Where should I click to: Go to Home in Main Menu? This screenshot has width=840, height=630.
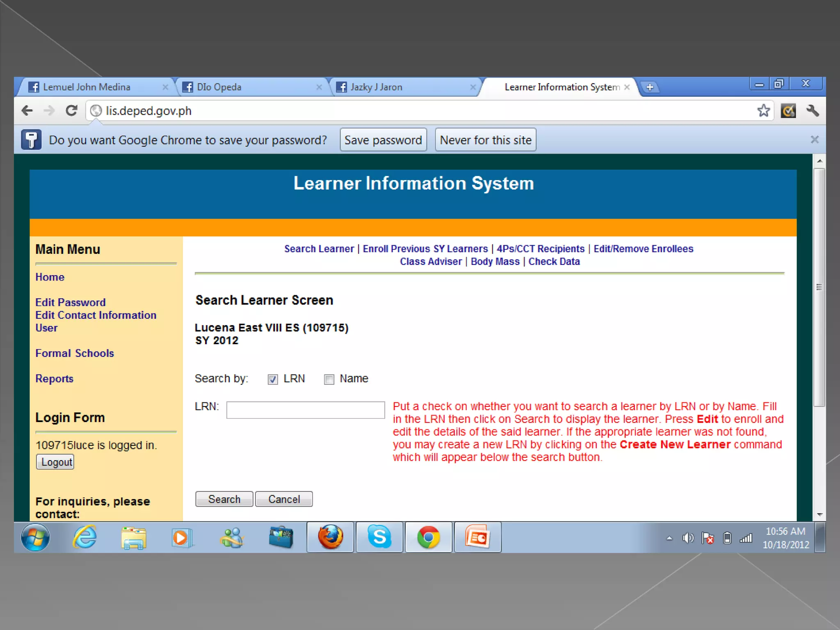point(50,277)
